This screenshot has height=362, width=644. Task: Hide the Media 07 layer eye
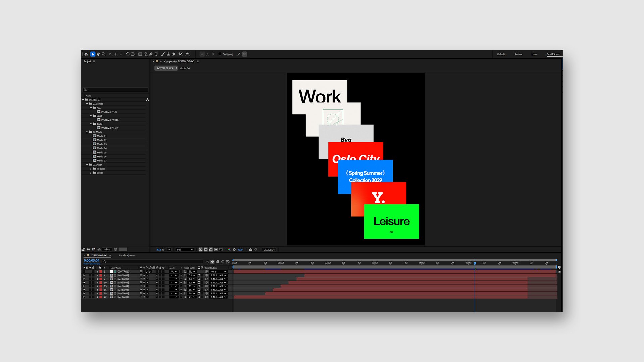(84, 275)
